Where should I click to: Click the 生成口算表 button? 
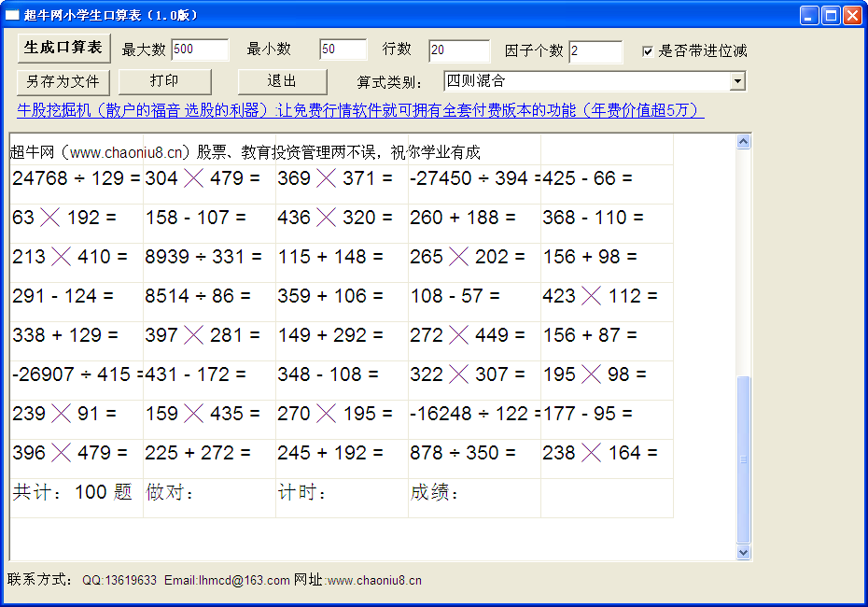(63, 49)
